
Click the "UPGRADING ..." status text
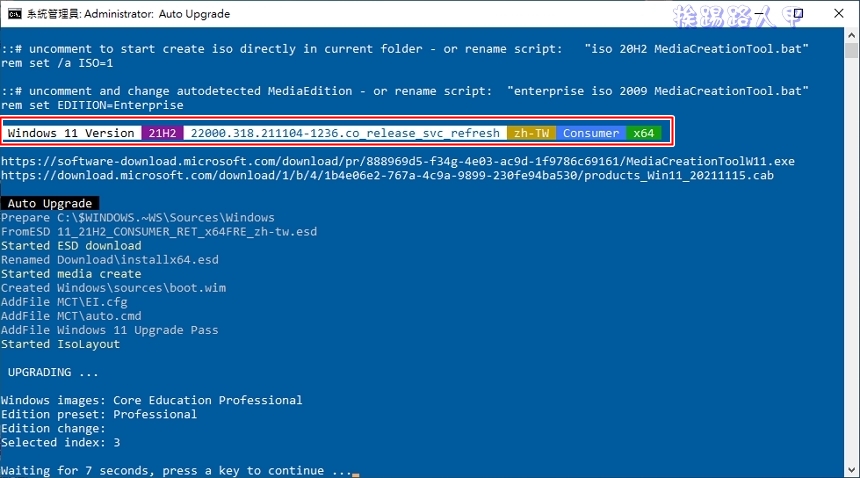click(53, 372)
